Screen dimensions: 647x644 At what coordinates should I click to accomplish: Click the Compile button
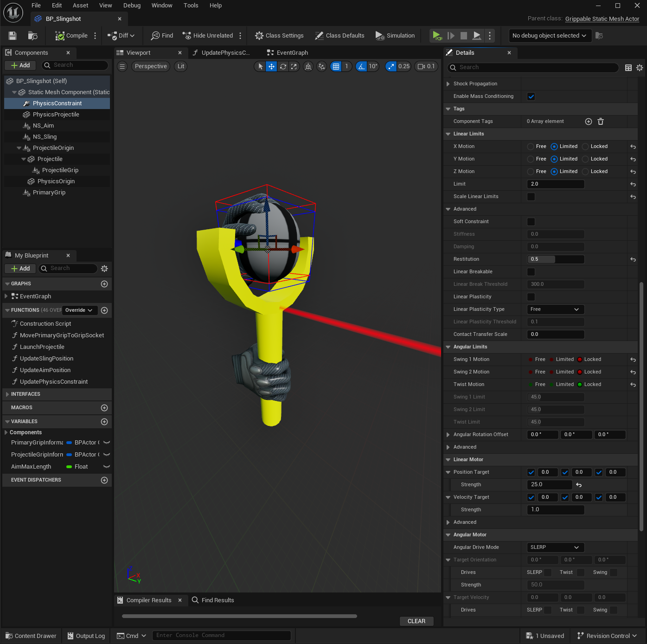(71, 36)
